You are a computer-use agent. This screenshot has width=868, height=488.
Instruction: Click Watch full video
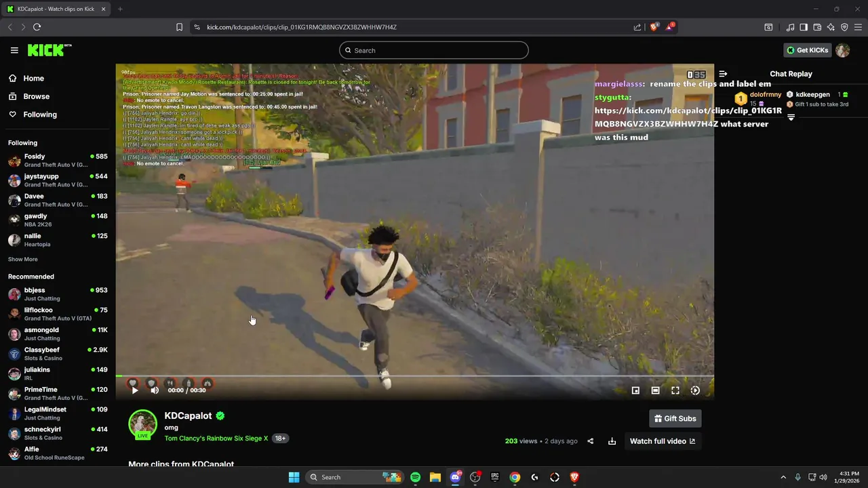pyautogui.click(x=663, y=441)
